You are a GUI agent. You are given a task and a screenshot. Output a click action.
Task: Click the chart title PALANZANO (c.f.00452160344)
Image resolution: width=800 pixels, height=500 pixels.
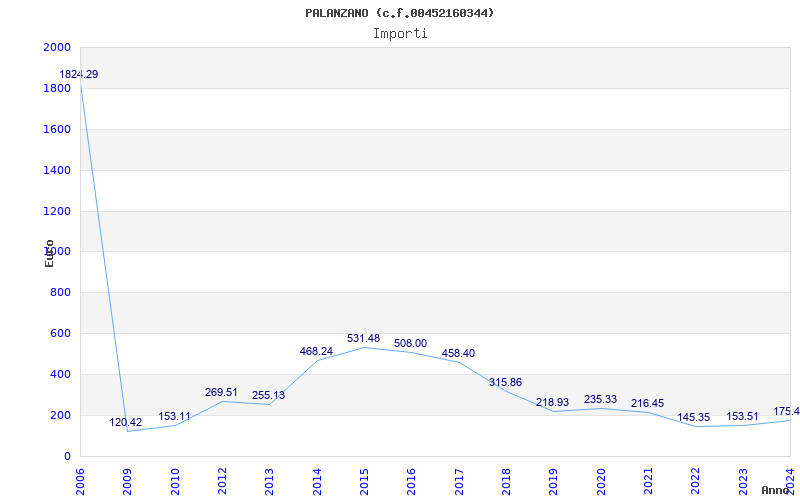point(399,13)
